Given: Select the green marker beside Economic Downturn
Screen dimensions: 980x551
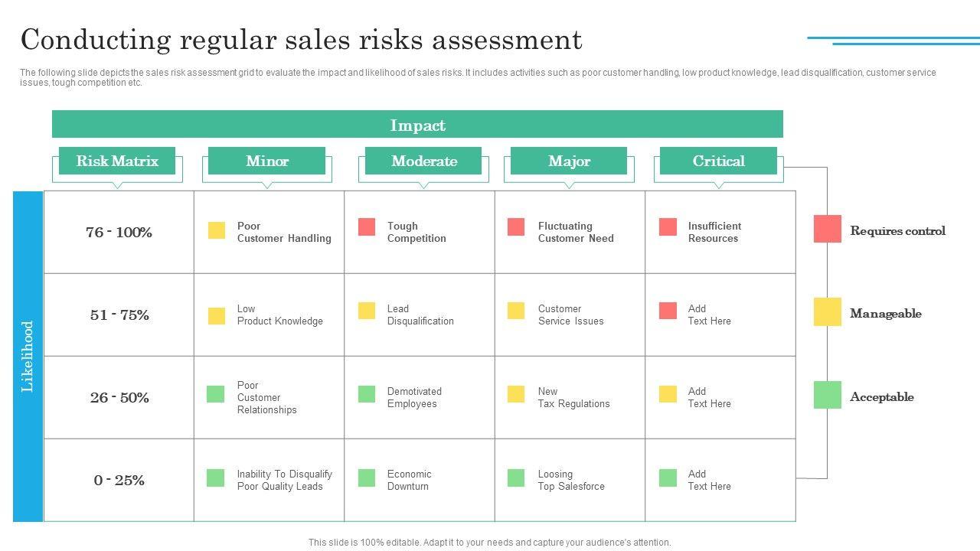Looking at the screenshot, I should (x=367, y=478).
